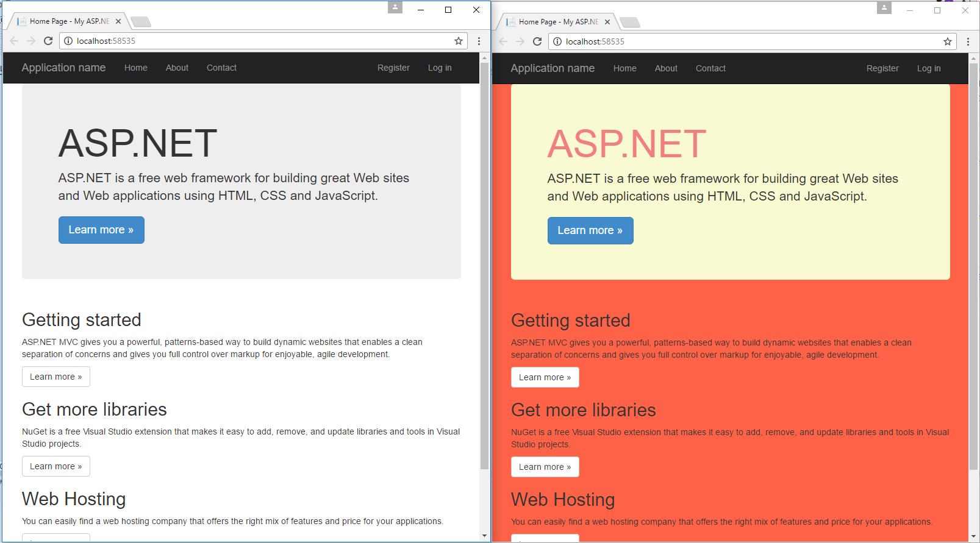Close the Home Page tab in right window

[x=607, y=22]
